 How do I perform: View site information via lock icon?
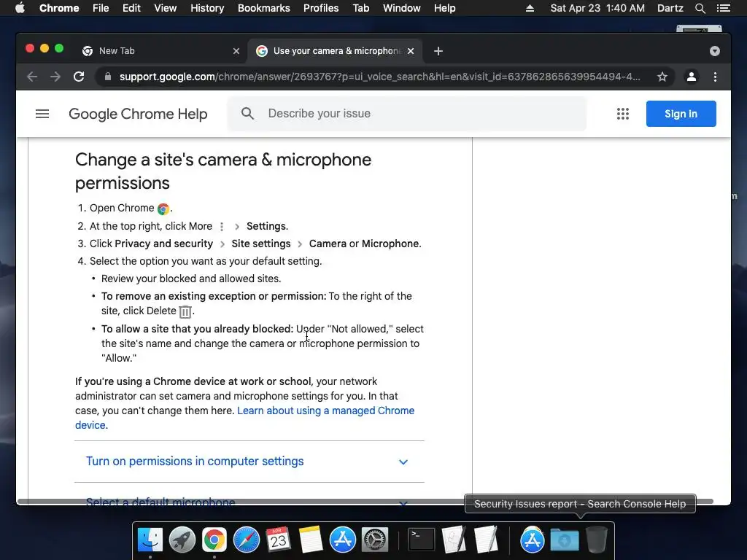(x=108, y=77)
